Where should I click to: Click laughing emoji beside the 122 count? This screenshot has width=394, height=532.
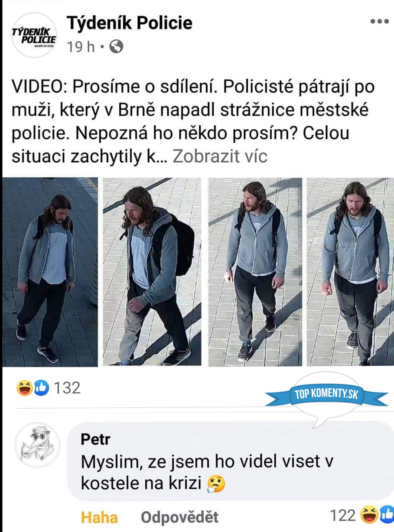(x=369, y=515)
